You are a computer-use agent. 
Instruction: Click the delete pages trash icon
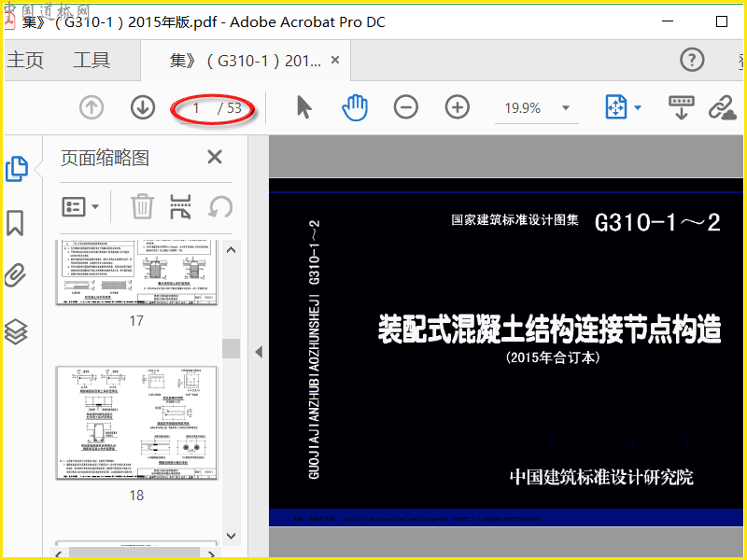[x=143, y=206]
